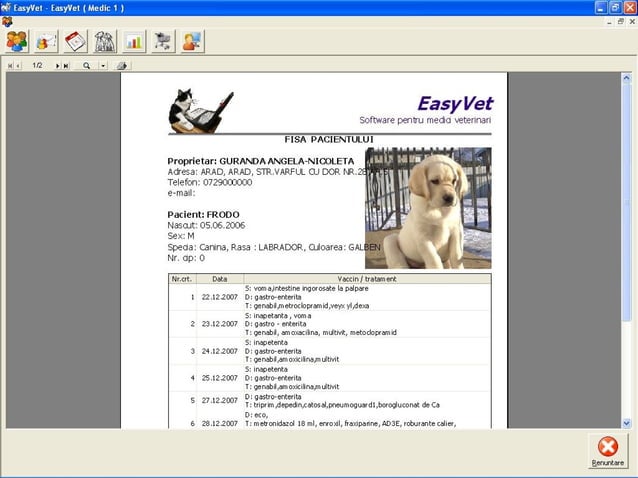
Task: Click the EasyVet report heading
Action: (x=455, y=103)
